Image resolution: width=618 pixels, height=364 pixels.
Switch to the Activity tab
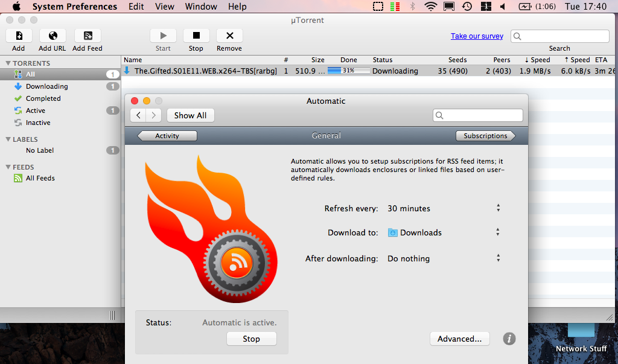[167, 136]
